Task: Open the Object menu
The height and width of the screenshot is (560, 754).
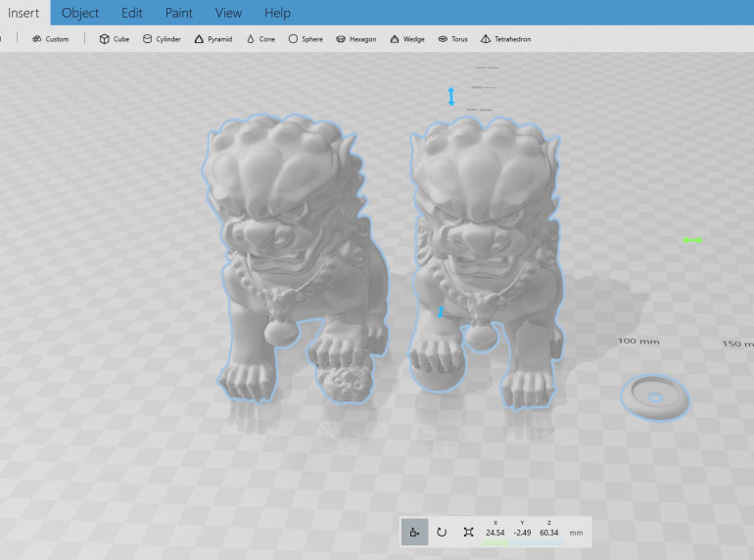Action: tap(80, 13)
